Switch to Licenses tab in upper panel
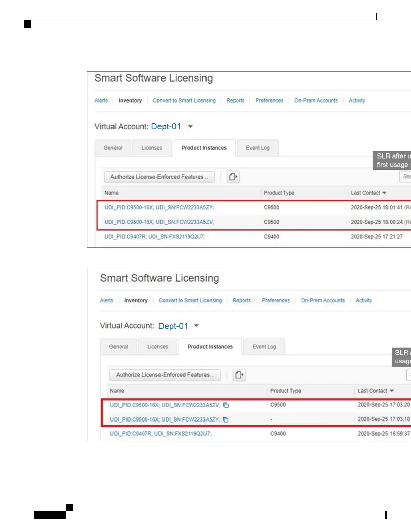Screen dimensions: 411x532 click(152, 148)
